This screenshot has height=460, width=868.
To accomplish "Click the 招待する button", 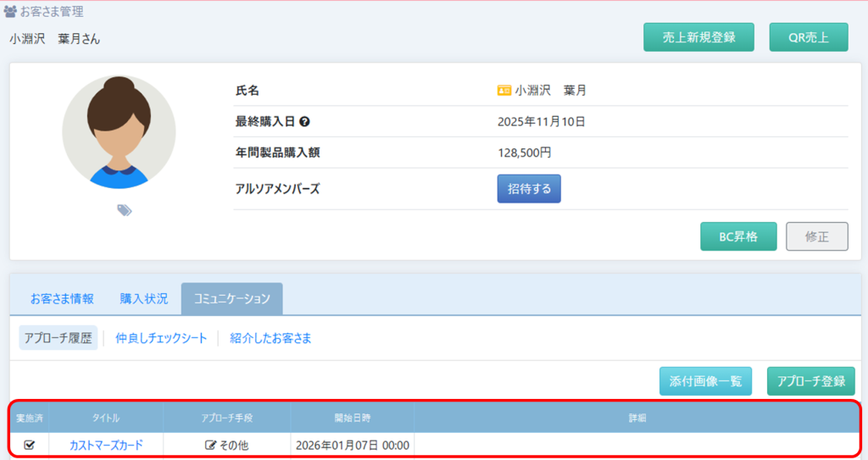I will coord(529,189).
